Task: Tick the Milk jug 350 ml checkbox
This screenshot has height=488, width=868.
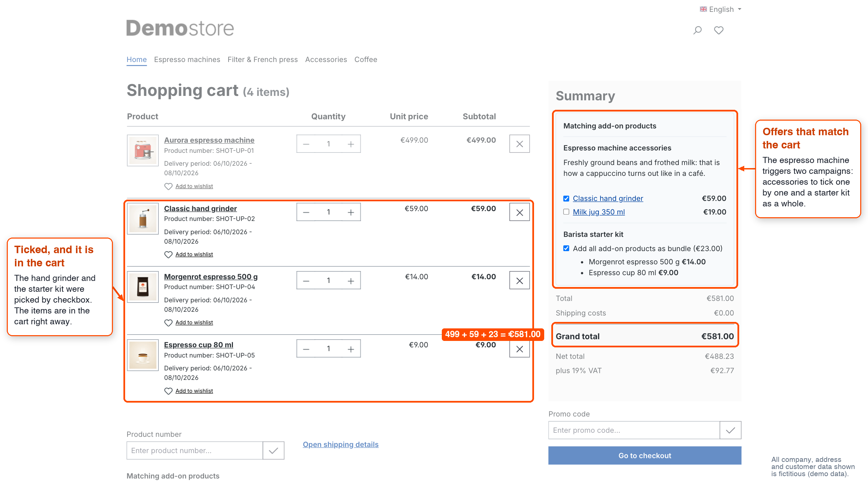Action: tap(566, 212)
